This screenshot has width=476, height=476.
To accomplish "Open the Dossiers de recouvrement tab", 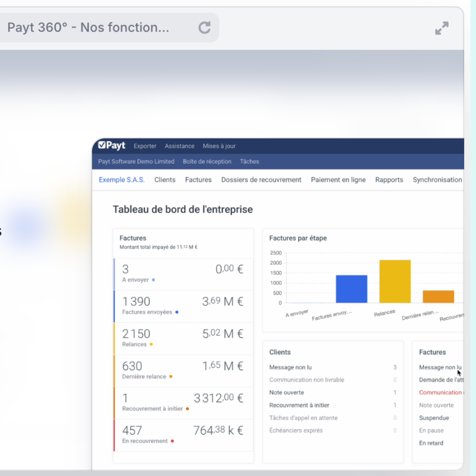I will 261,180.
